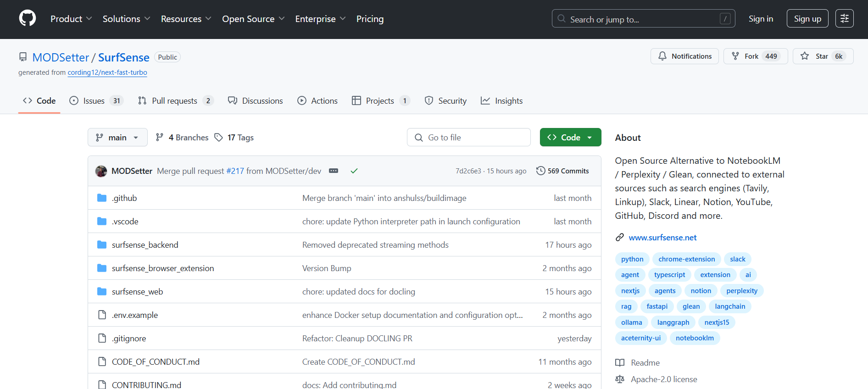Open the .vscode folder
Screen dimensions: 868x389
tap(125, 222)
